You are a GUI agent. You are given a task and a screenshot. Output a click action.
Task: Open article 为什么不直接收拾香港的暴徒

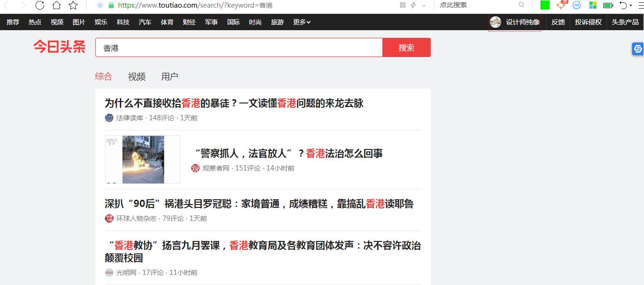coord(234,103)
